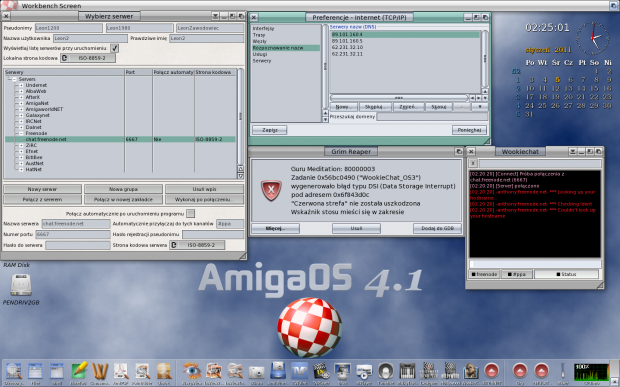Collapse the root Servers tree node

tap(14, 79)
